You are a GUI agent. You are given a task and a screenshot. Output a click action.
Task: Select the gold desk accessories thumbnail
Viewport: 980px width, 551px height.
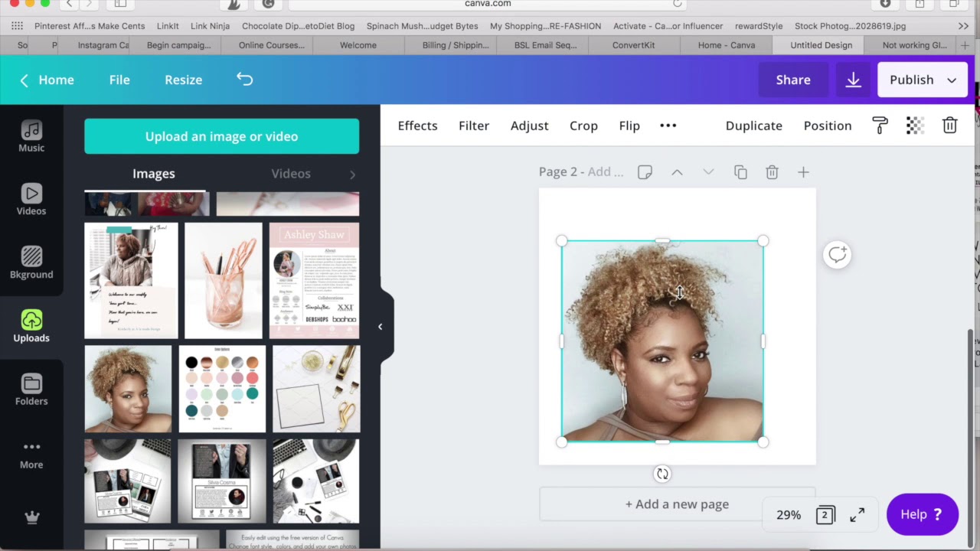point(315,389)
